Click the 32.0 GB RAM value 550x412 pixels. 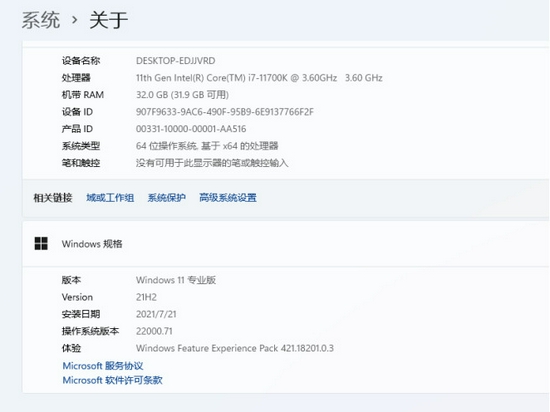182,95
